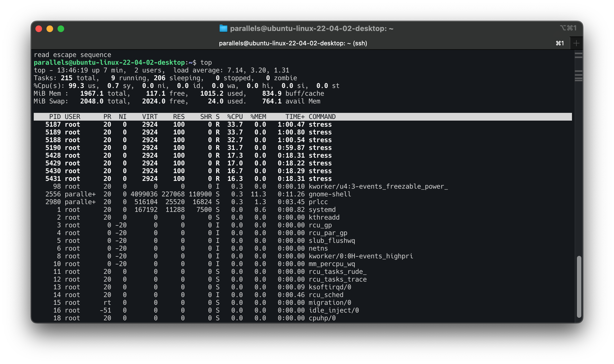
Task: Click PID 5430 in the process list
Action: tap(53, 171)
